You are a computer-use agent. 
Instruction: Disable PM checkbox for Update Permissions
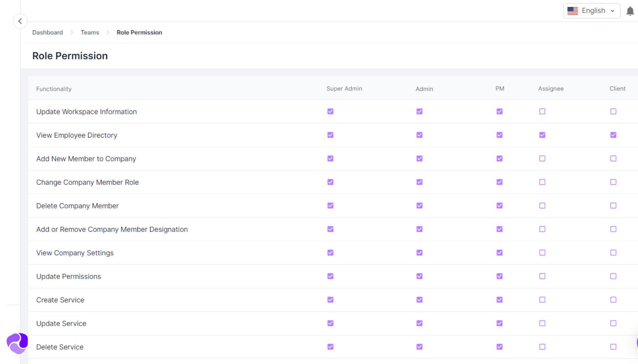[x=500, y=276]
